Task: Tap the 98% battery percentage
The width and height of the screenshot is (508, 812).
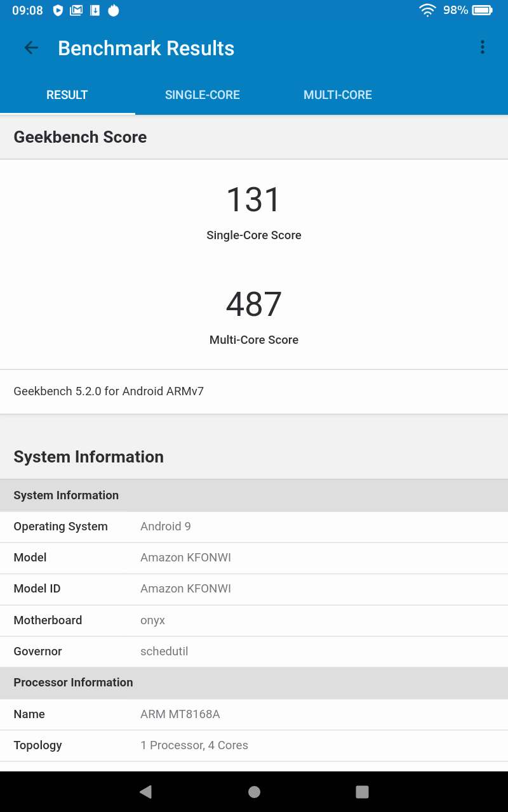Action: click(x=455, y=10)
